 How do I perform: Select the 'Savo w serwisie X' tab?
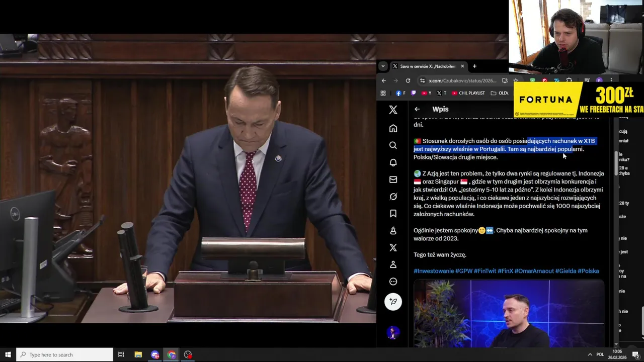(428, 66)
